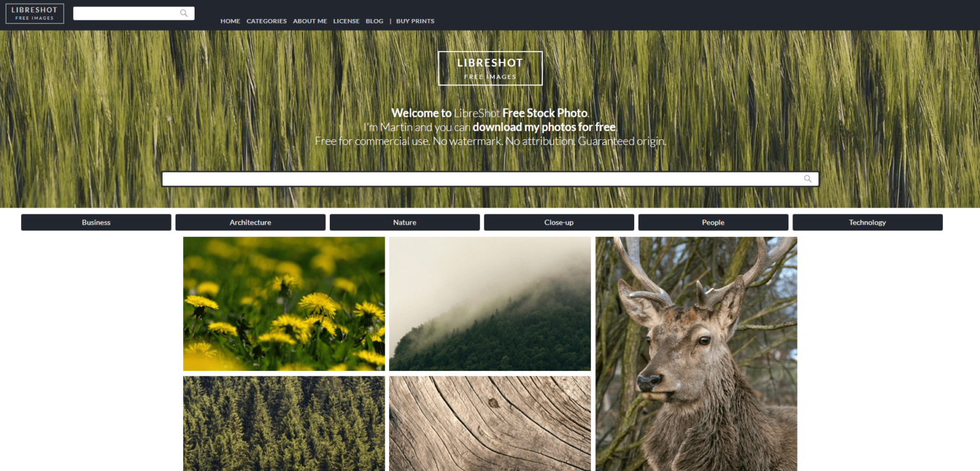
Task: Open the Categories menu item
Action: [266, 21]
